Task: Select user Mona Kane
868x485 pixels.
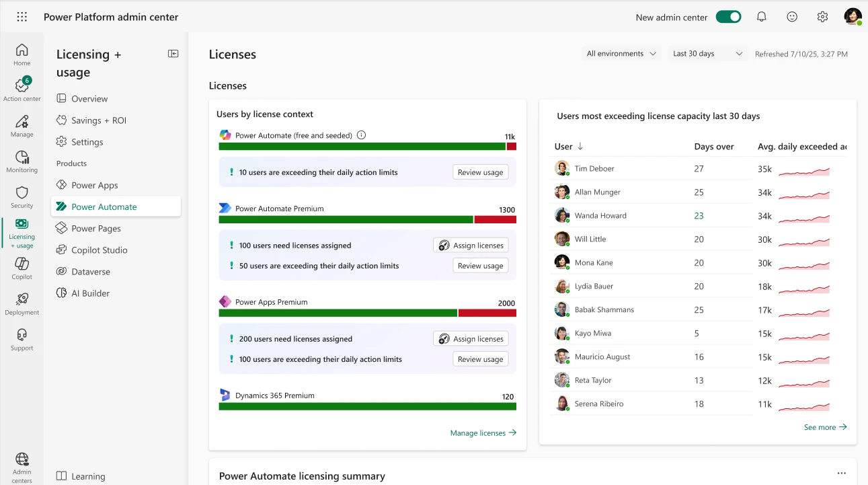Action: pos(594,263)
